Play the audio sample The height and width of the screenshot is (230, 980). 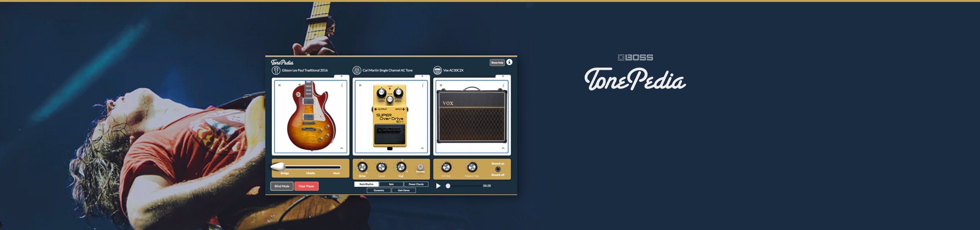[x=438, y=186]
